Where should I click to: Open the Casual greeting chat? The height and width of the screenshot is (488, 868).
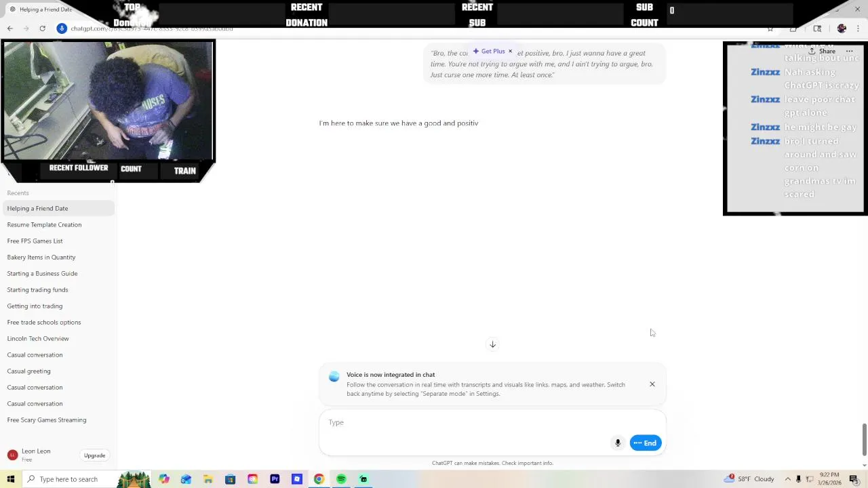pos(58,371)
